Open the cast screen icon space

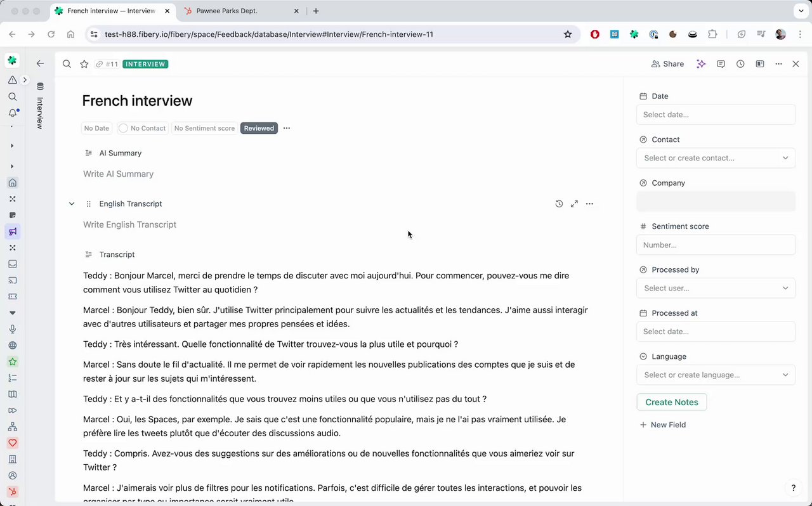click(x=12, y=280)
